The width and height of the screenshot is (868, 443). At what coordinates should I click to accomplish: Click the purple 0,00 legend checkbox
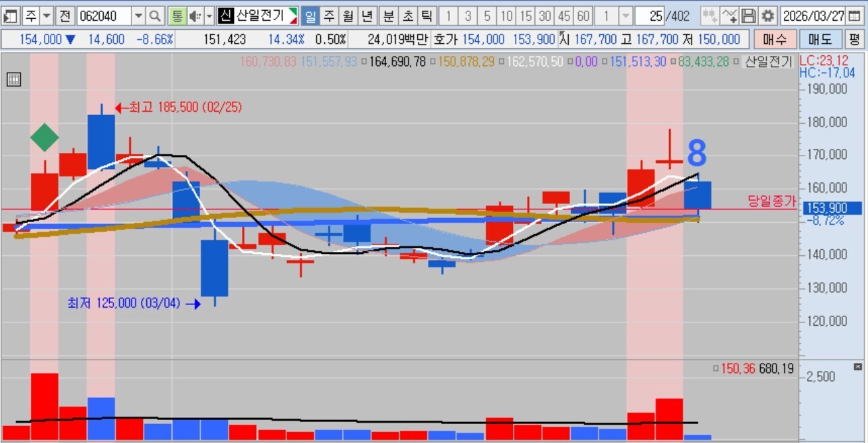pyautogui.click(x=571, y=63)
